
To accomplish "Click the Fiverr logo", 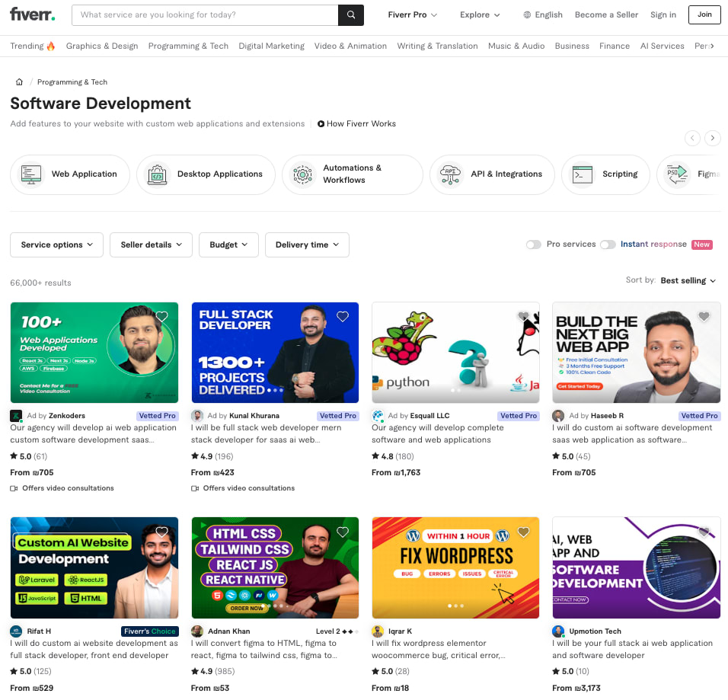I will pyautogui.click(x=33, y=14).
